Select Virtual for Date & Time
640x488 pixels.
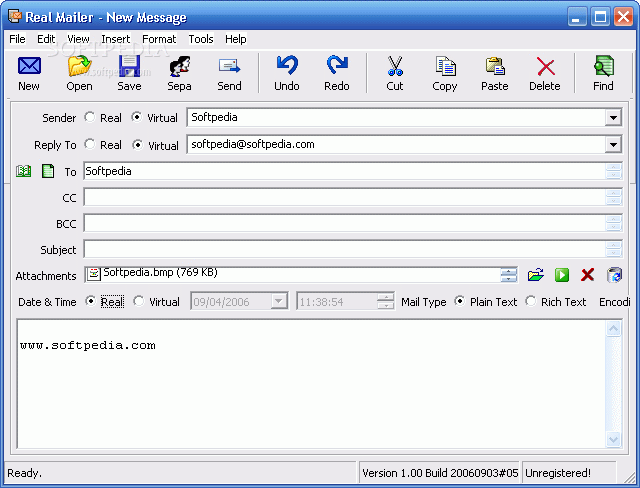point(139,301)
